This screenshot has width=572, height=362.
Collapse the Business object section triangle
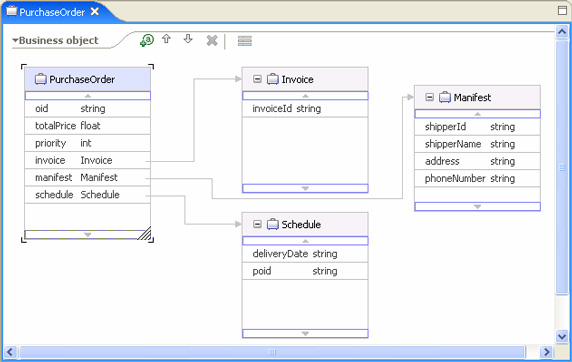pyautogui.click(x=15, y=40)
